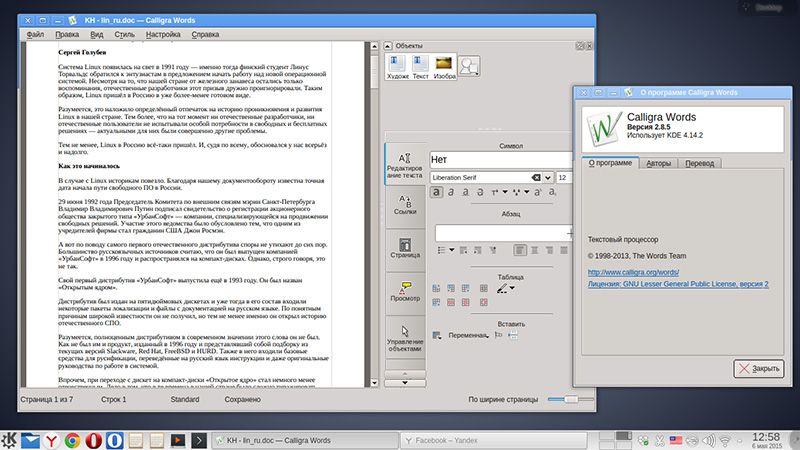
Task: Open the Настройка menu
Action: pyautogui.click(x=163, y=34)
